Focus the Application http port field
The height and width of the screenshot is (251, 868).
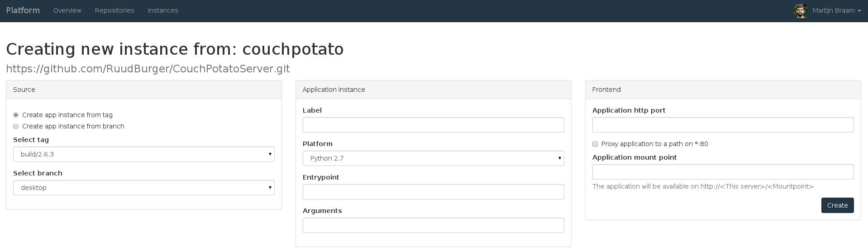pyautogui.click(x=723, y=125)
